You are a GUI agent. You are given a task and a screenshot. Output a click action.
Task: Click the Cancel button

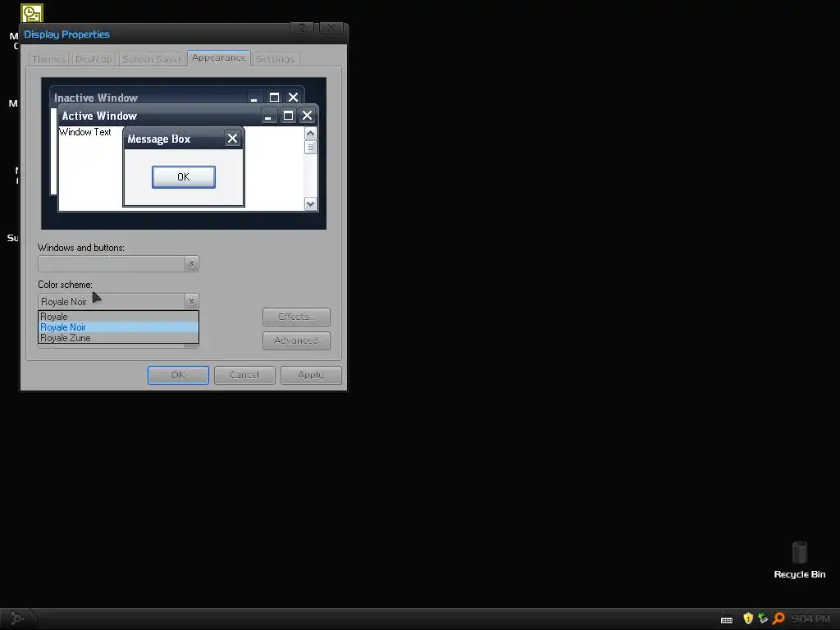[244, 375]
